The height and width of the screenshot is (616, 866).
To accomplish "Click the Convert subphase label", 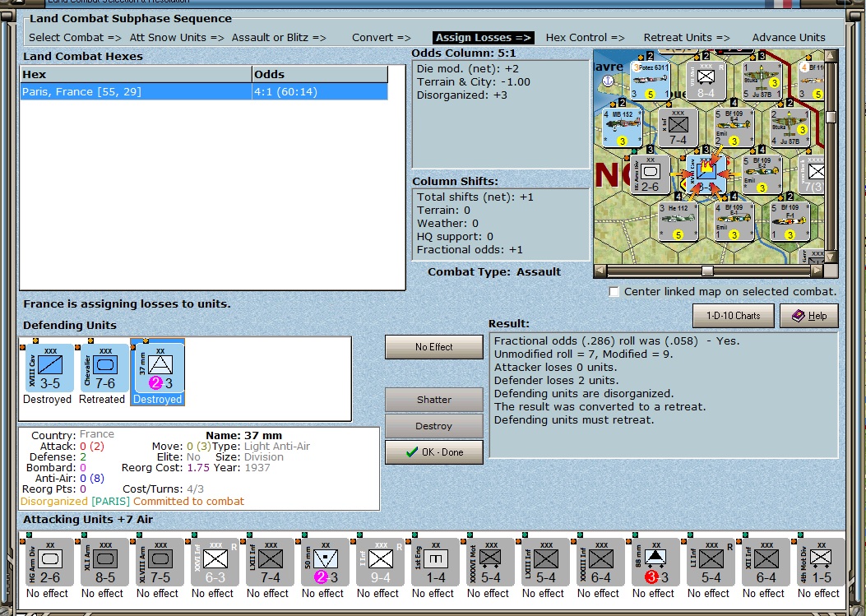I will (382, 38).
